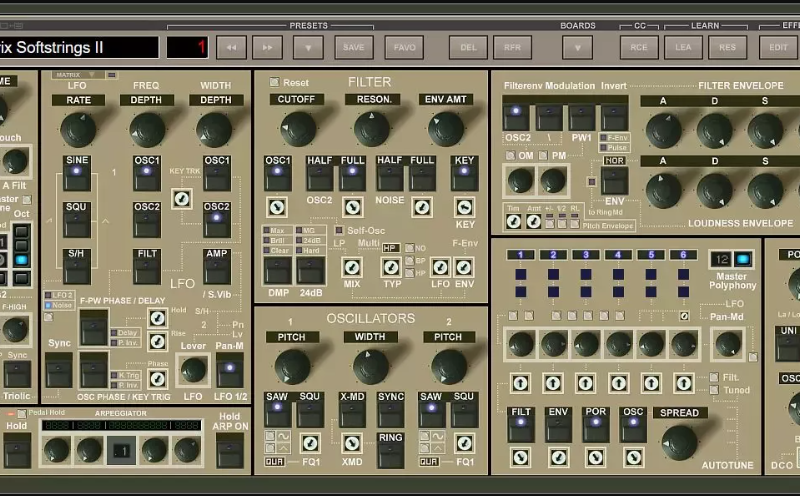The height and width of the screenshot is (496, 800).
Task: Click the filter TYP mini knob
Action: 391,267
